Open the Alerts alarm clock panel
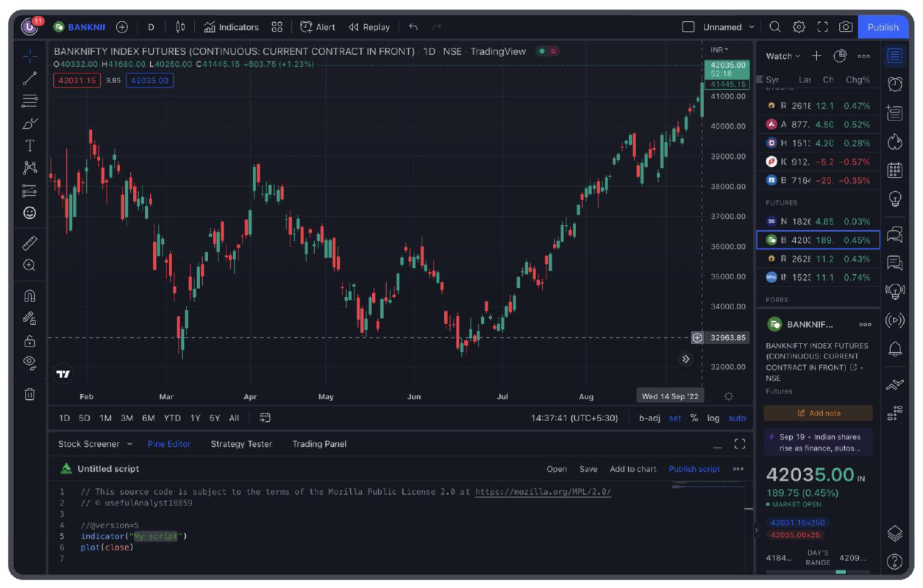 pyautogui.click(x=894, y=84)
